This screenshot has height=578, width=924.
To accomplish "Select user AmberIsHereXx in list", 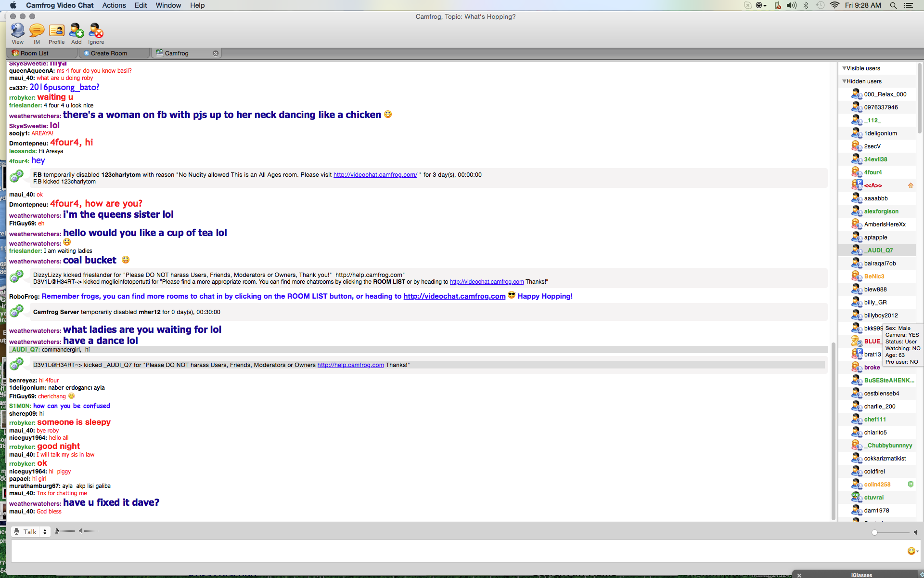I will pyautogui.click(x=876, y=224).
